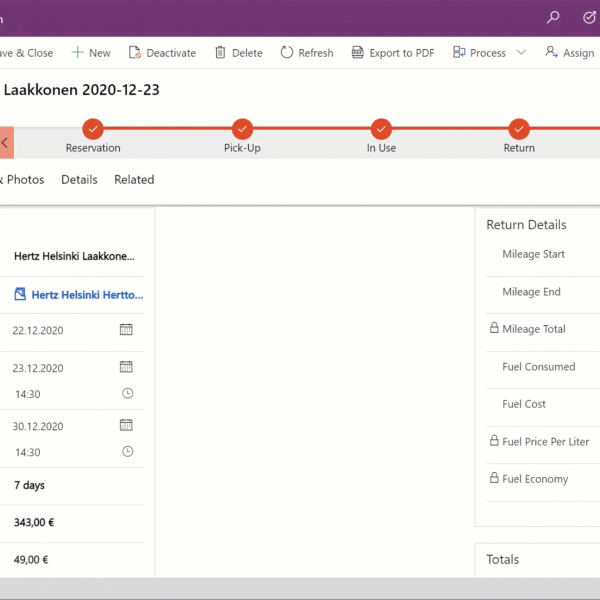Click the task checkmark icon in header
Screen dimensions: 600x600
click(589, 17)
